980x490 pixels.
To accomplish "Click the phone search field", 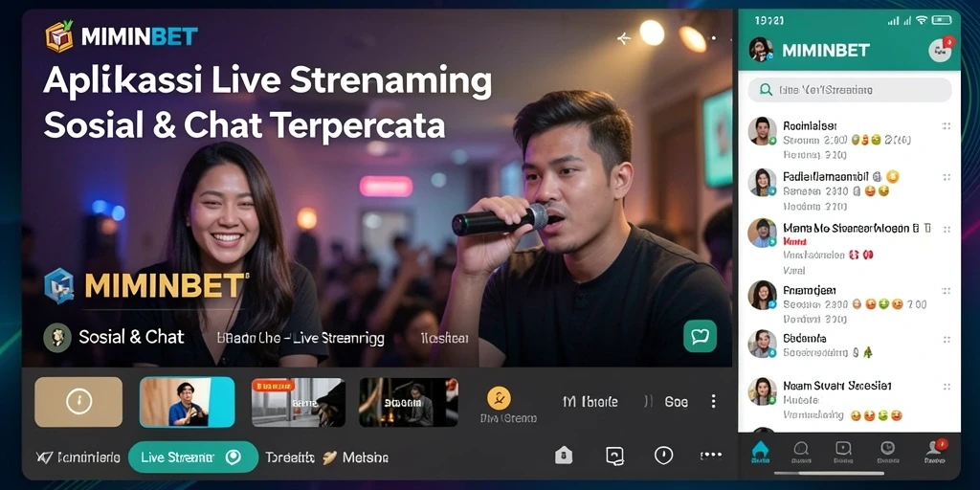I will pyautogui.click(x=850, y=90).
